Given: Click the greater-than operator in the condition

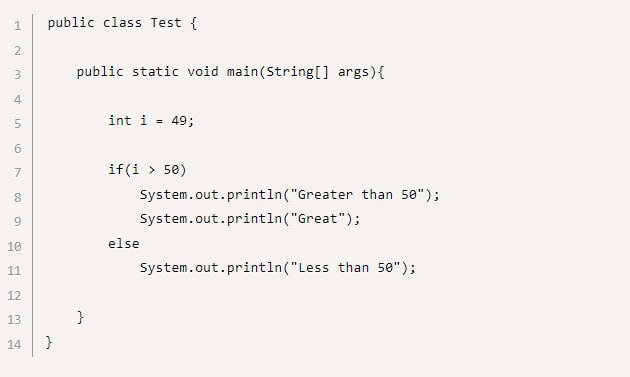Looking at the screenshot, I should pyautogui.click(x=151, y=170).
